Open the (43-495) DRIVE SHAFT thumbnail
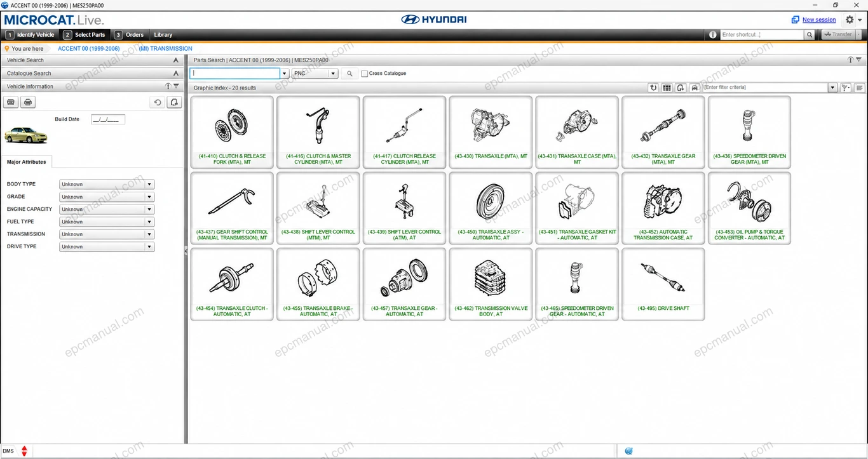 pyautogui.click(x=663, y=284)
